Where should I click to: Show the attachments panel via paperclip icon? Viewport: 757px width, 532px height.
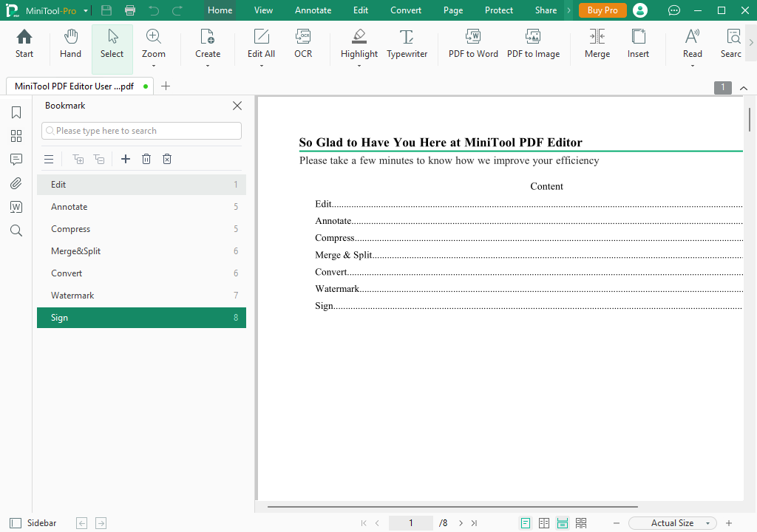[16, 183]
